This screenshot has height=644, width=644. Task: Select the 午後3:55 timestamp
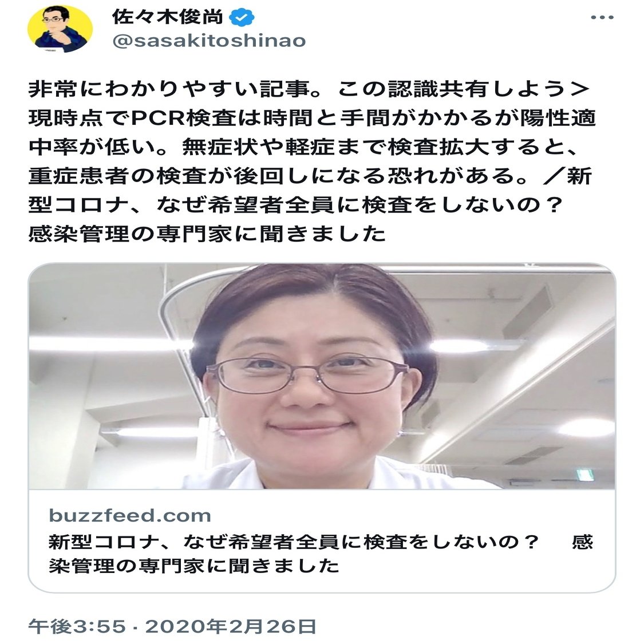click(x=77, y=627)
